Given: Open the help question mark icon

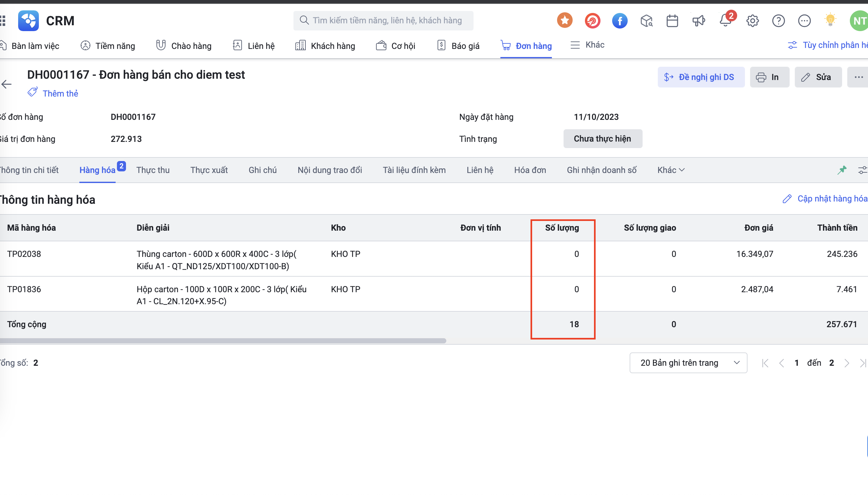Looking at the screenshot, I should [778, 21].
